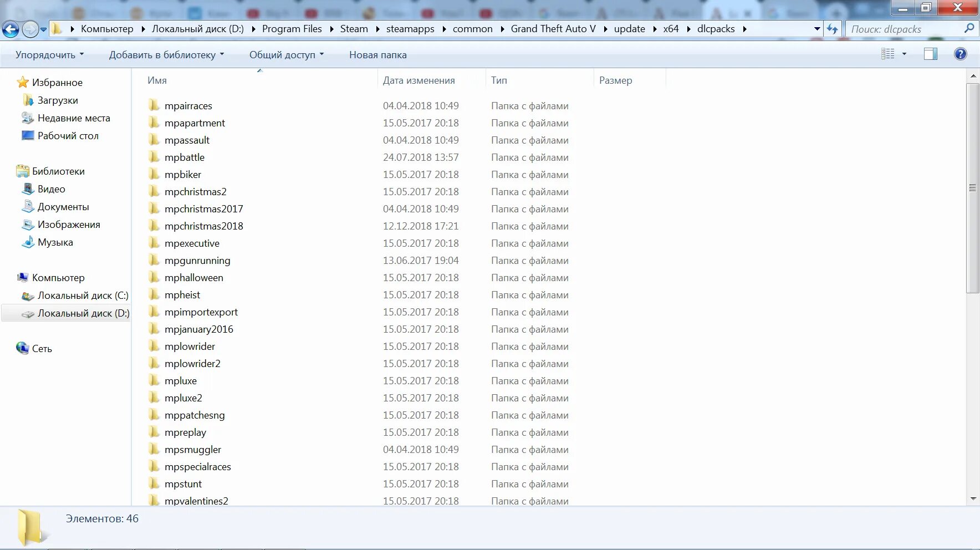The height and width of the screenshot is (550, 980).
Task: Open the mpairraces folder icon
Action: click(x=154, y=105)
